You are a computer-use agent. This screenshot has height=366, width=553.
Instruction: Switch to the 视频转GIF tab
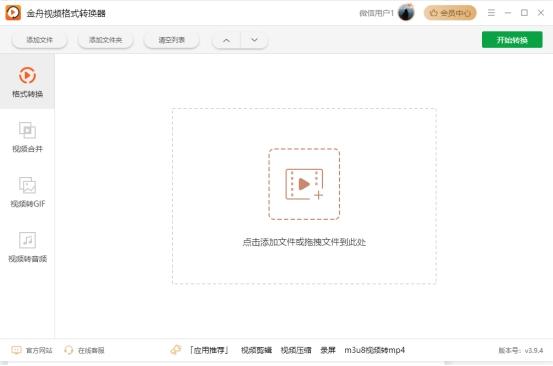[x=27, y=192]
